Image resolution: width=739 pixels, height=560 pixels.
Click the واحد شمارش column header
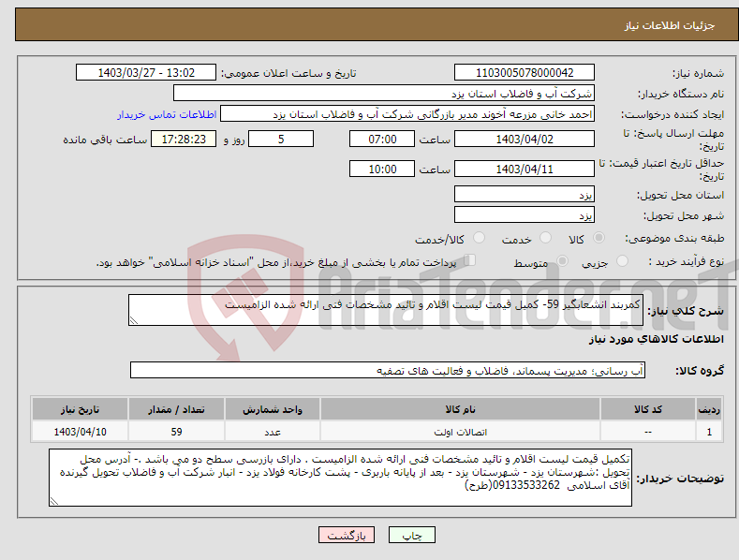coord(273,409)
